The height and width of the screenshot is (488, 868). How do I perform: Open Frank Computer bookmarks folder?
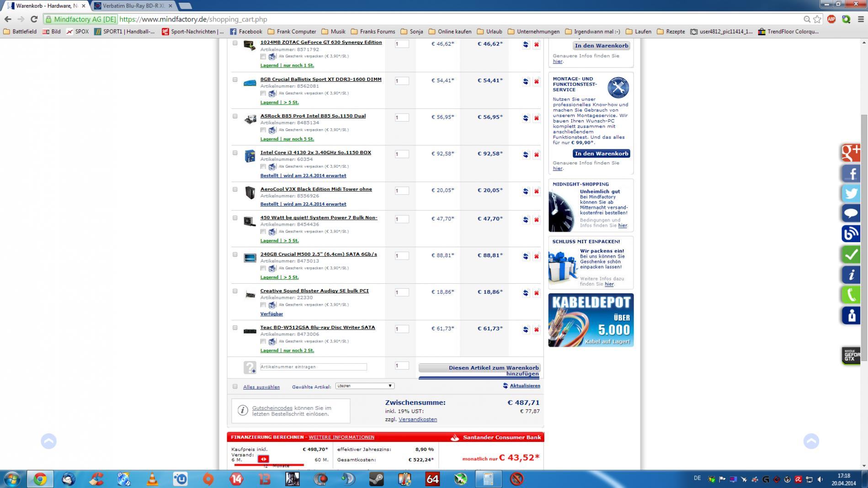pos(292,32)
